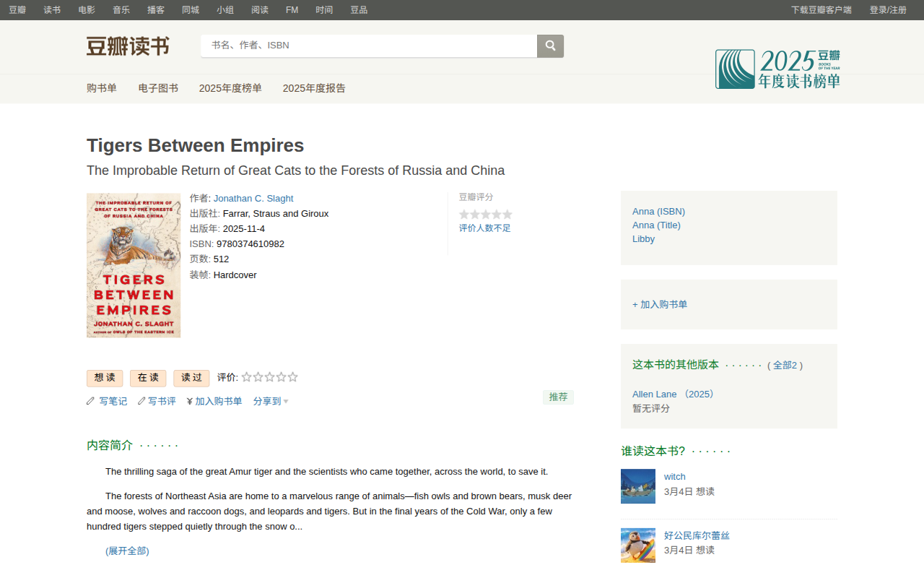
Task: Click the search magnifier button
Action: (x=550, y=46)
